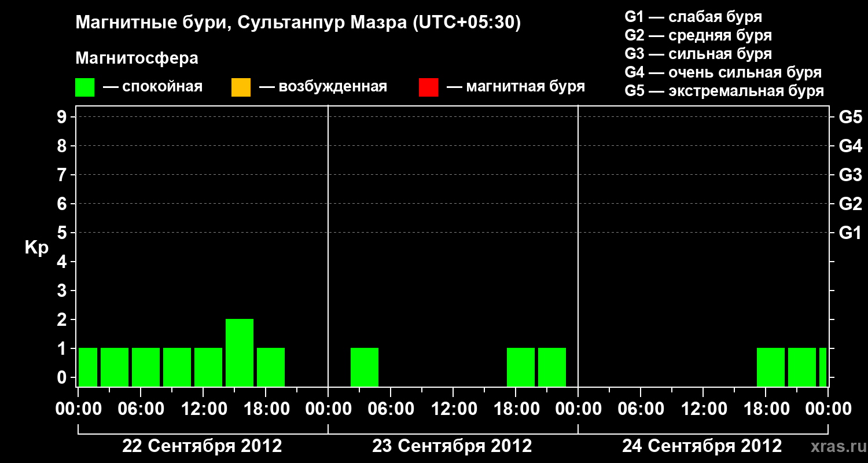
Task: Click the 18:00 bar on 24 September
Action: tap(771, 367)
